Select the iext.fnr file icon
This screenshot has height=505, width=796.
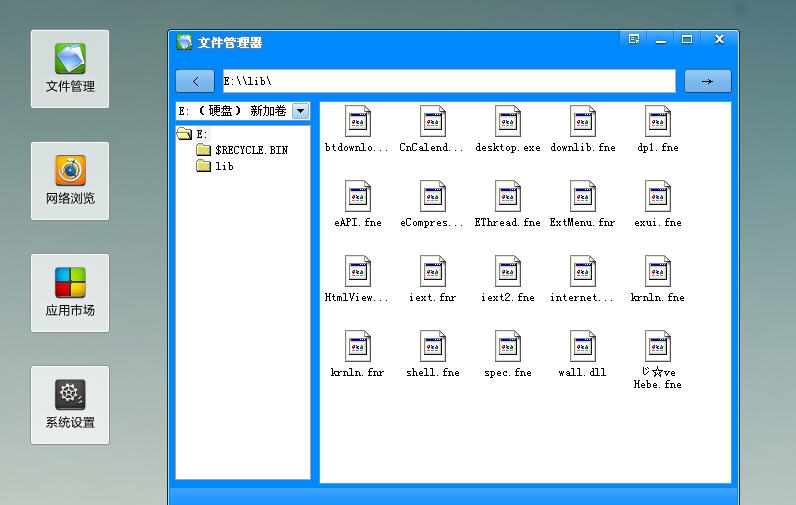pyautogui.click(x=433, y=271)
